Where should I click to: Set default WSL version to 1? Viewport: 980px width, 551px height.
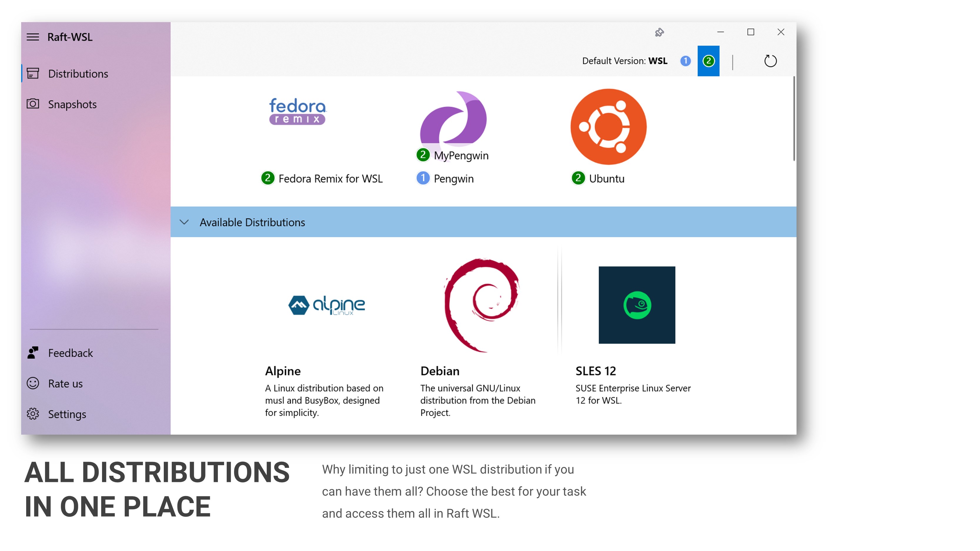(x=685, y=61)
